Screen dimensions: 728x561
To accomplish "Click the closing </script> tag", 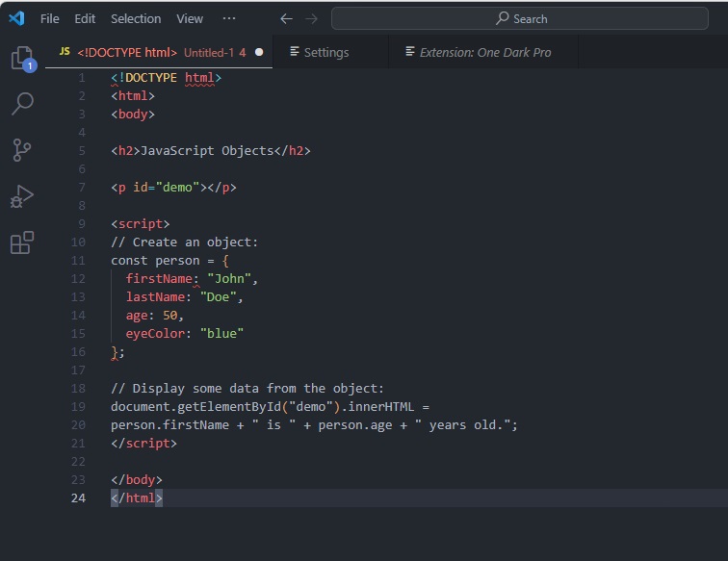I will coord(143,444).
